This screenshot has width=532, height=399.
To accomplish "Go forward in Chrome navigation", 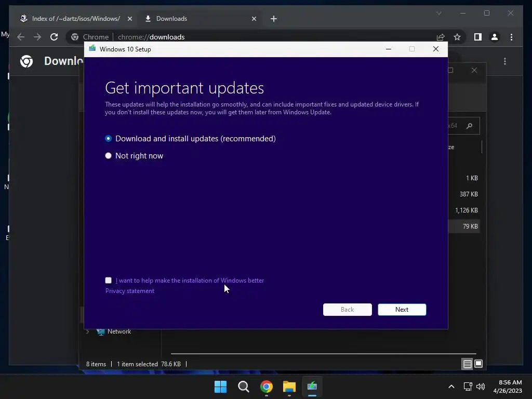I will click(37, 37).
